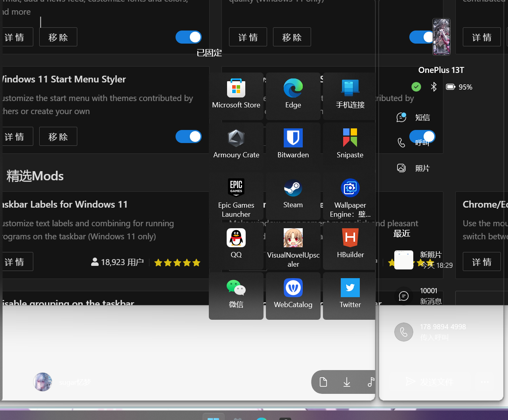Click 移除 for Windows 11 Start Menu Styler

(x=58, y=137)
